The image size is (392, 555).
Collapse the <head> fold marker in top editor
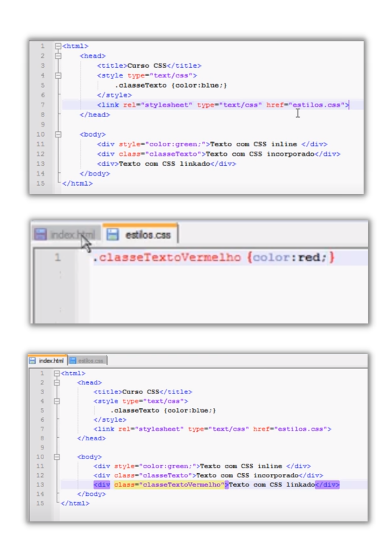[58, 56]
